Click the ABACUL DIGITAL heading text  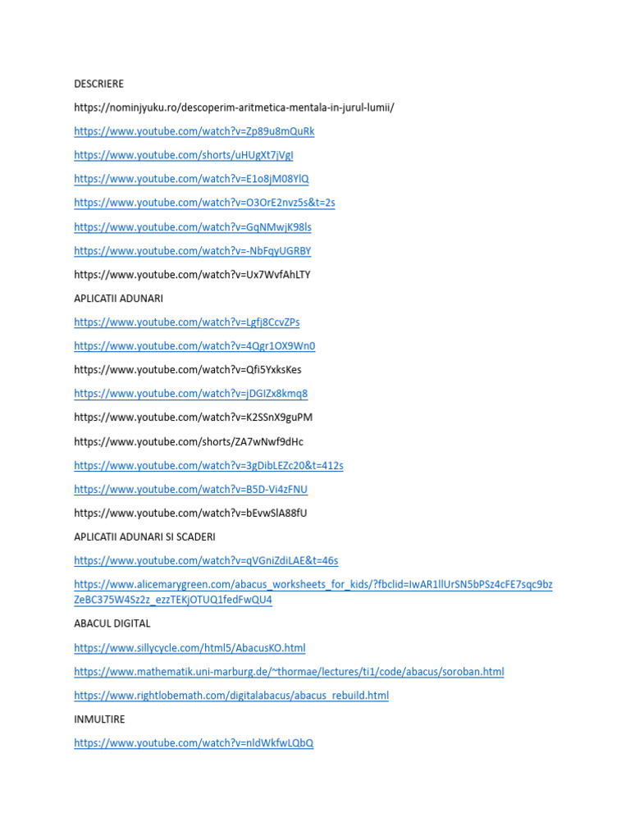(112, 623)
